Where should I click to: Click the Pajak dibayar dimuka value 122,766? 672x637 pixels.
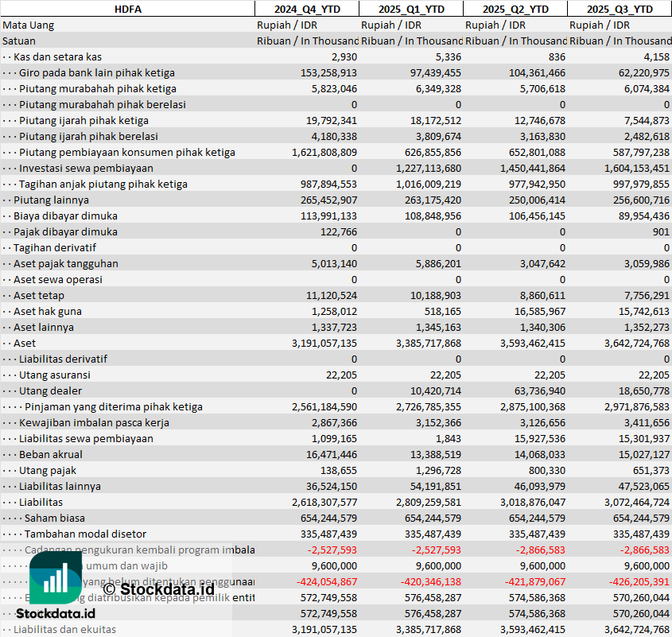[x=338, y=231]
